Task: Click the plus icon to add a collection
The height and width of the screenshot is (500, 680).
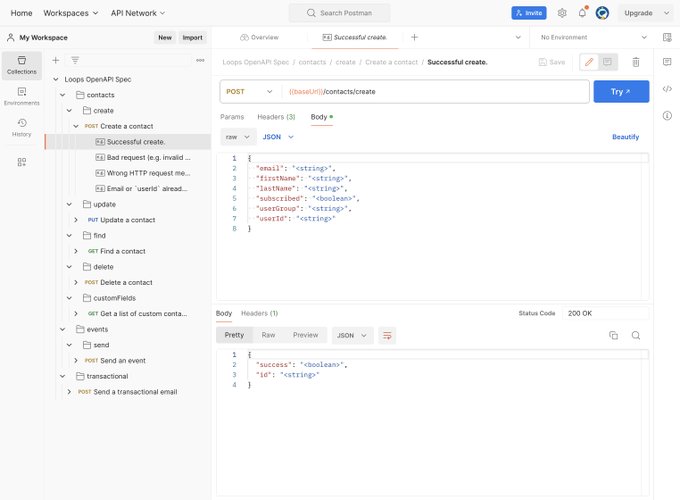Action: coord(56,60)
